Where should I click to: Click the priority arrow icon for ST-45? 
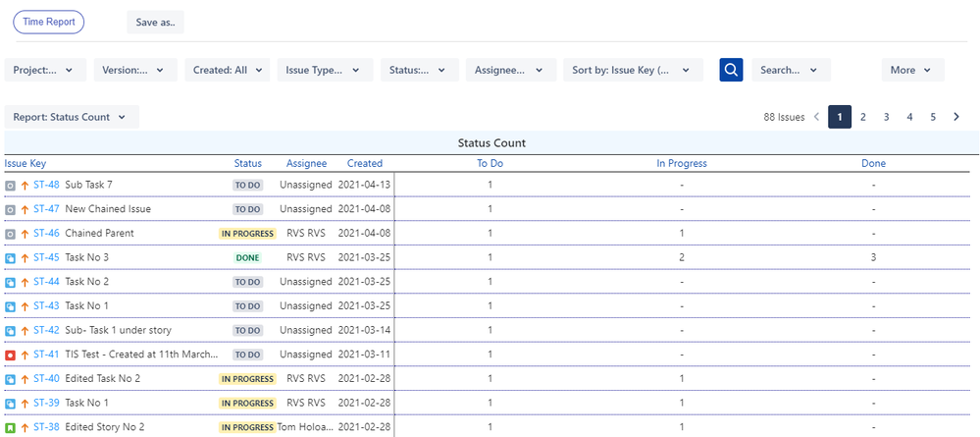(25, 257)
